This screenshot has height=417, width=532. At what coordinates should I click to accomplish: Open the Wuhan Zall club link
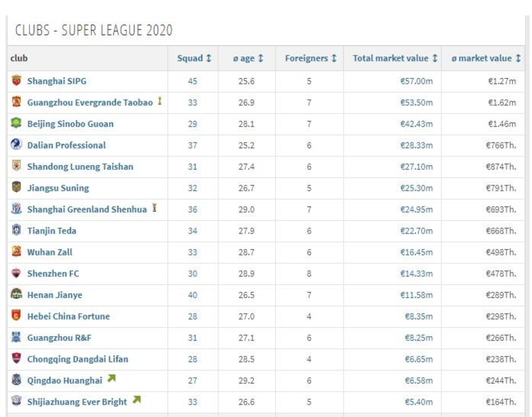(50, 252)
